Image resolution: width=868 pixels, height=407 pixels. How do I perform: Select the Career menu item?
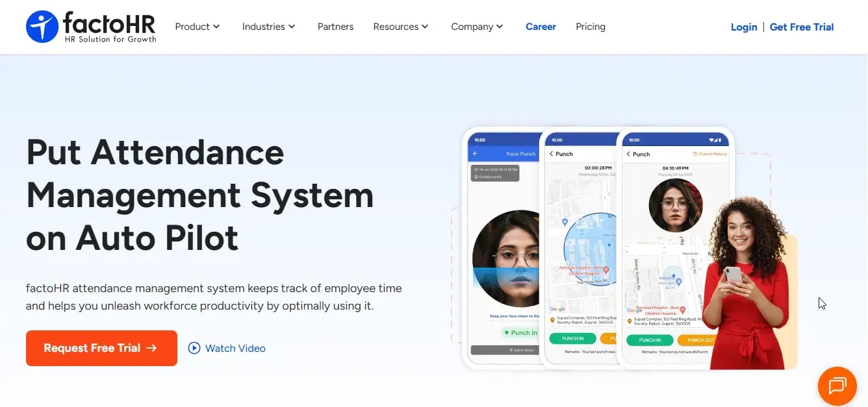(541, 27)
